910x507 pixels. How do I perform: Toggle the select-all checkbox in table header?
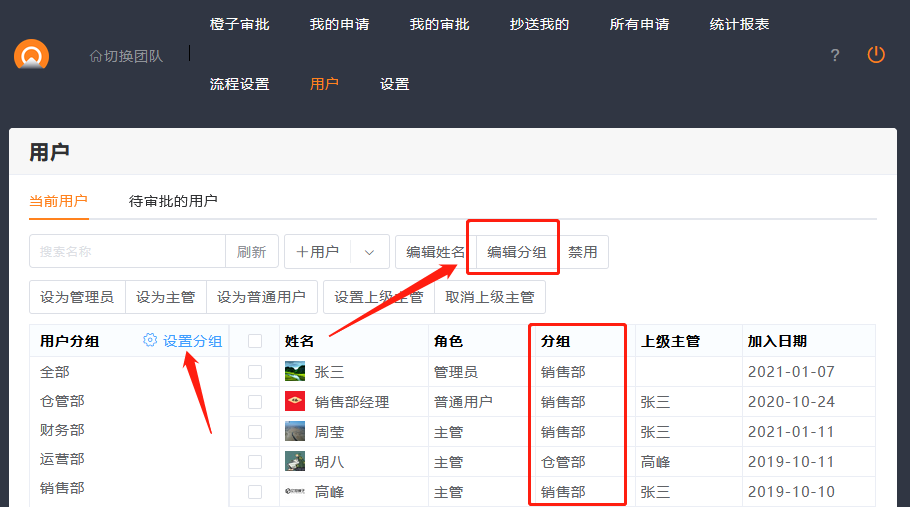(x=255, y=341)
